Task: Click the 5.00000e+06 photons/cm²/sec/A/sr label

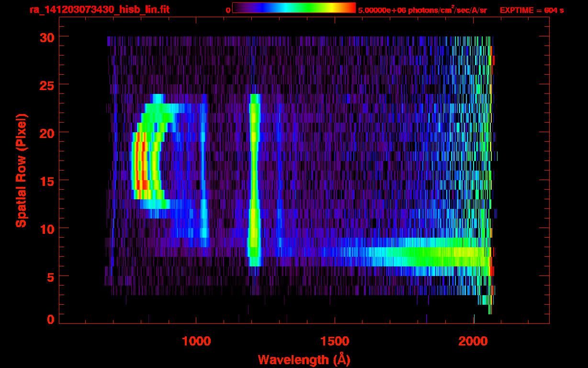Action: (x=422, y=10)
